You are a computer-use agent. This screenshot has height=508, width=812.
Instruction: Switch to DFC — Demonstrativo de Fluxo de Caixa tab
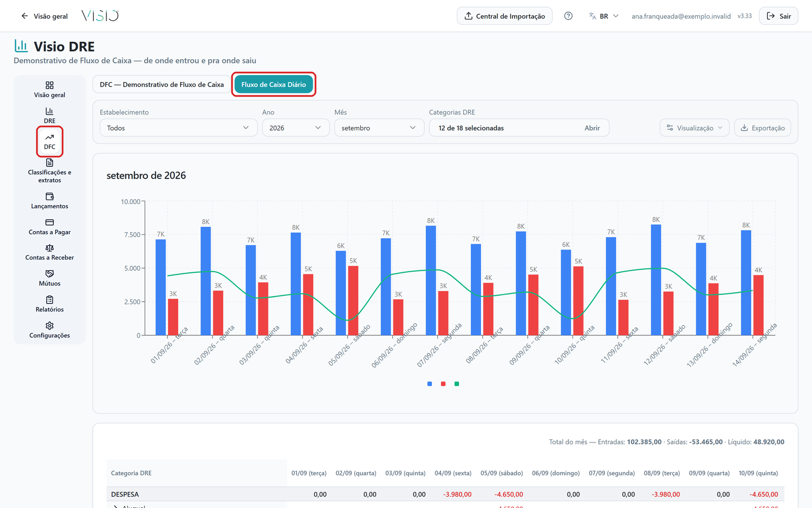tap(162, 84)
